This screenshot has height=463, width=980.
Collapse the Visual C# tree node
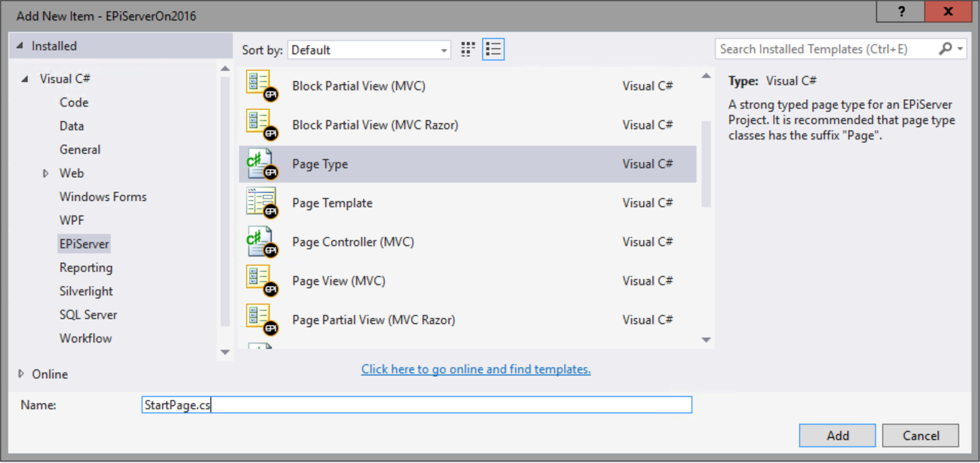tap(25, 79)
